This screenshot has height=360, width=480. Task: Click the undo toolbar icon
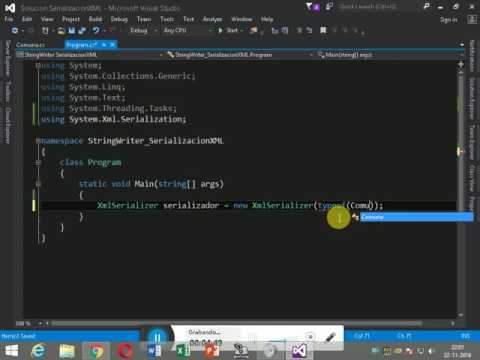[x=96, y=31]
